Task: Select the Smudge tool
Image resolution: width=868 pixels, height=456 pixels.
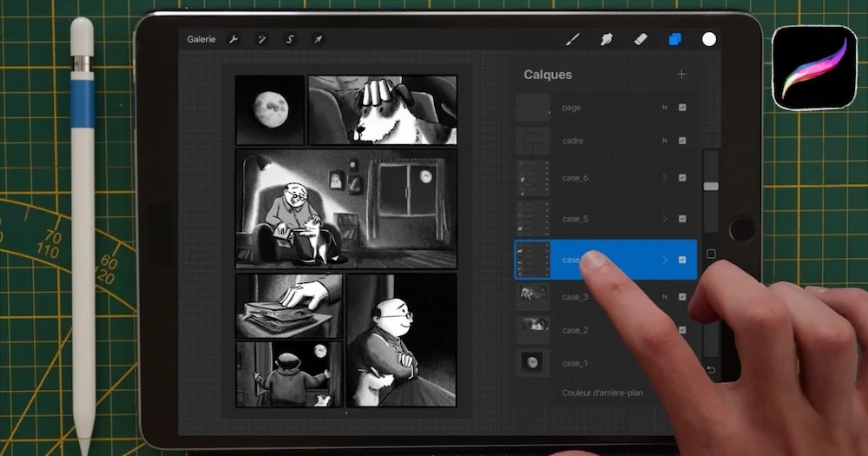Action: (x=607, y=39)
